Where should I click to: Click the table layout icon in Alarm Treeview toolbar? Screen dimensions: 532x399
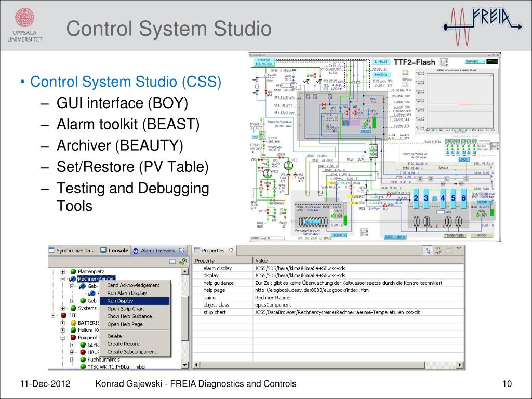click(x=172, y=262)
